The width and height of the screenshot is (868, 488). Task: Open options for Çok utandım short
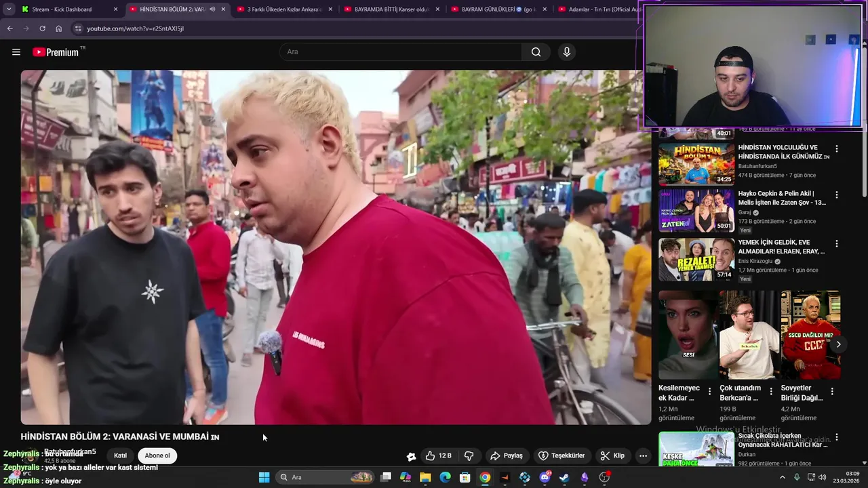coord(770,391)
